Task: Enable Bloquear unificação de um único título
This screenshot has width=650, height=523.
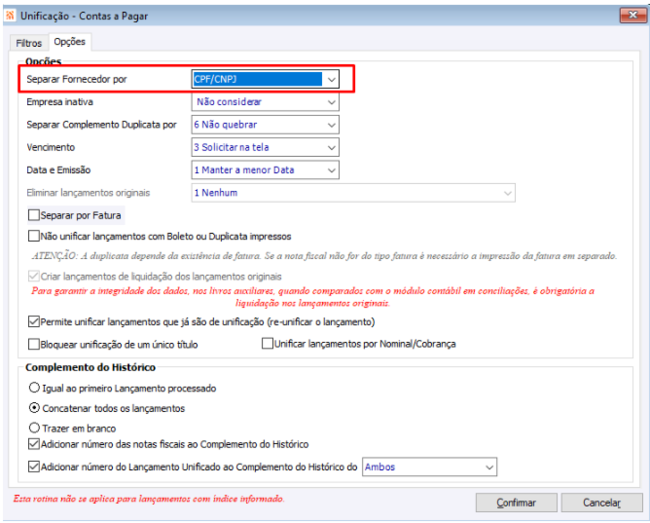Action: (x=34, y=344)
